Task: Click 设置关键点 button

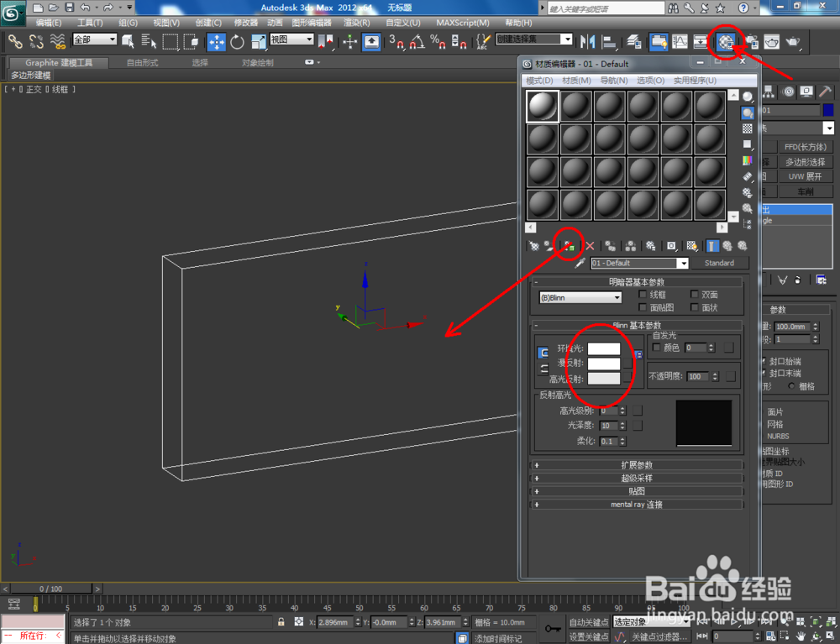Action: [588, 636]
